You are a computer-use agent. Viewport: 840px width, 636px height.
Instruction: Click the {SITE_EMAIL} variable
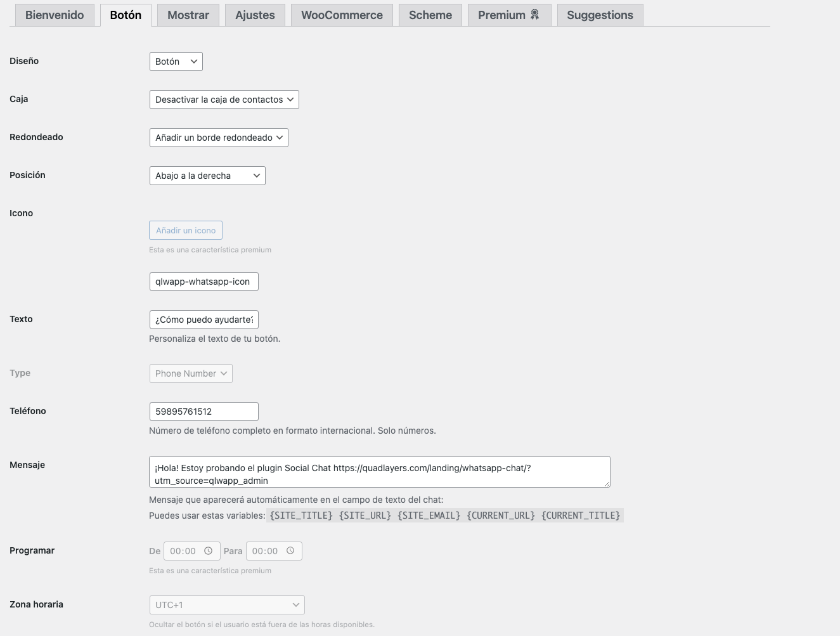pyautogui.click(x=429, y=516)
